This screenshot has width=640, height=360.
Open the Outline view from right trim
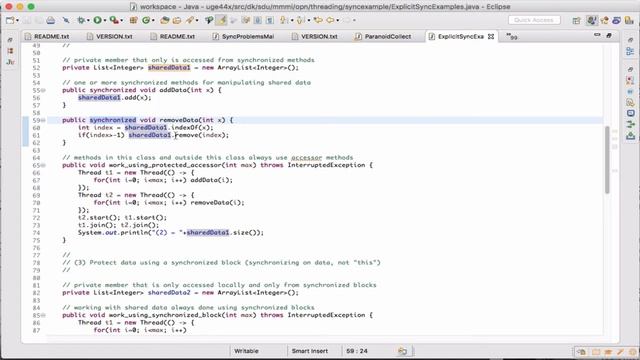(630, 52)
